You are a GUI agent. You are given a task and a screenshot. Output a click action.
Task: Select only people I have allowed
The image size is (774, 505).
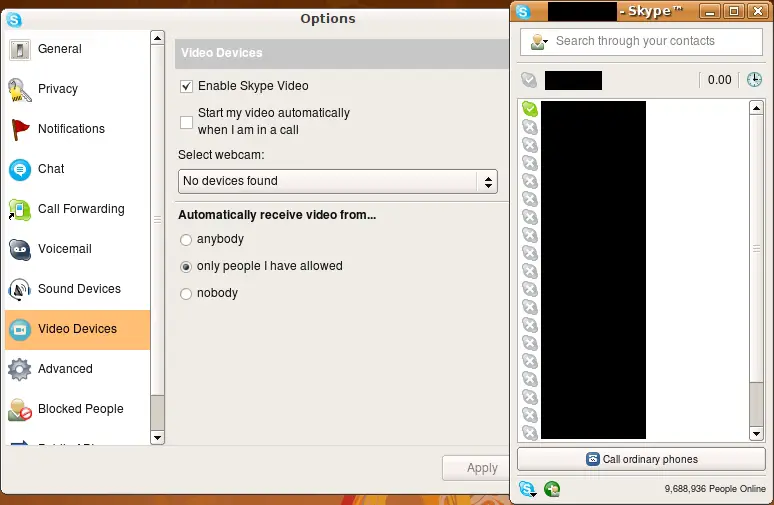click(x=186, y=267)
